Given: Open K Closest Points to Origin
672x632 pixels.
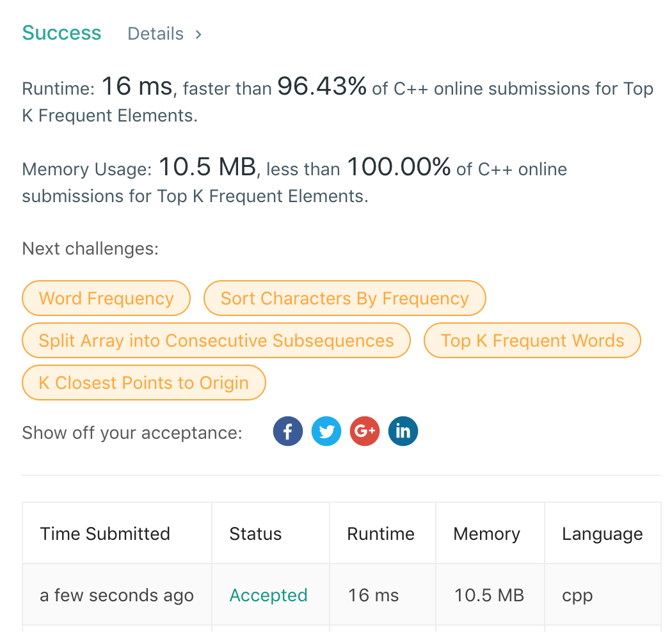Looking at the screenshot, I should tap(143, 383).
